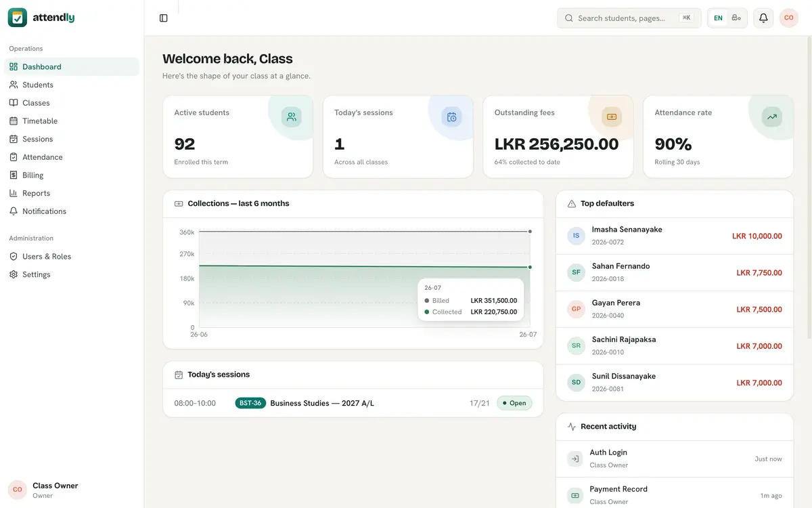812x508 pixels.
Task: Click the IS avatar for Imasha Senanayake
Action: coord(576,236)
